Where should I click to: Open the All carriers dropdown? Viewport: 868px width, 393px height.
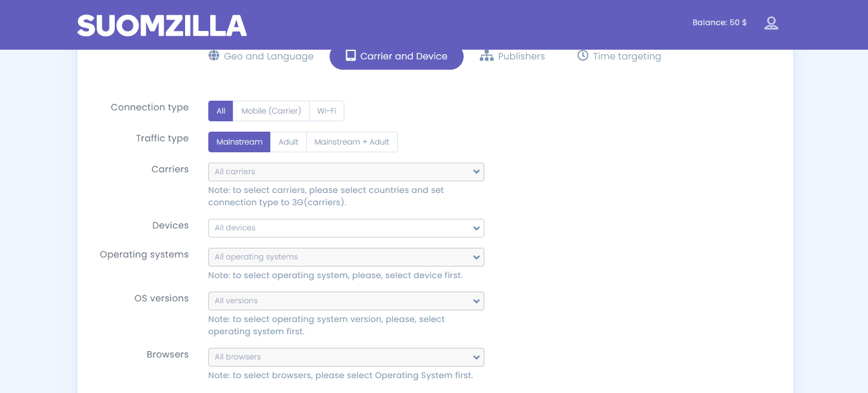[x=346, y=172]
